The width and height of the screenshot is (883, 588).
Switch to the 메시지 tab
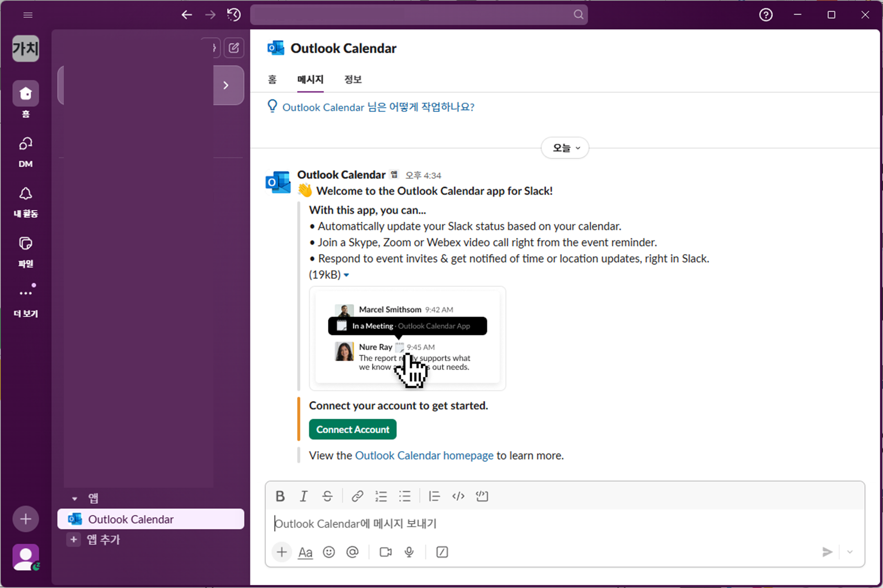tap(310, 79)
